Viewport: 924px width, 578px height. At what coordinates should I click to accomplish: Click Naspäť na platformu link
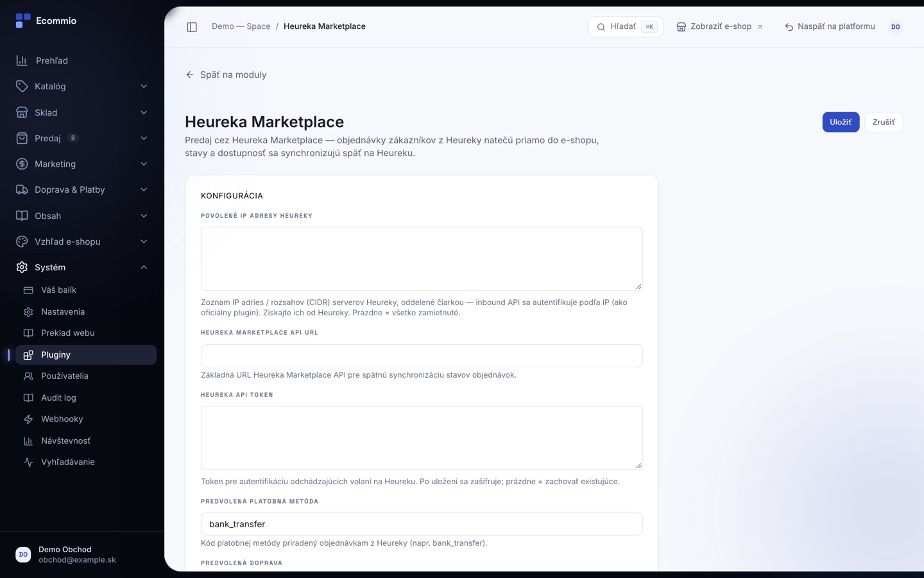click(x=830, y=27)
